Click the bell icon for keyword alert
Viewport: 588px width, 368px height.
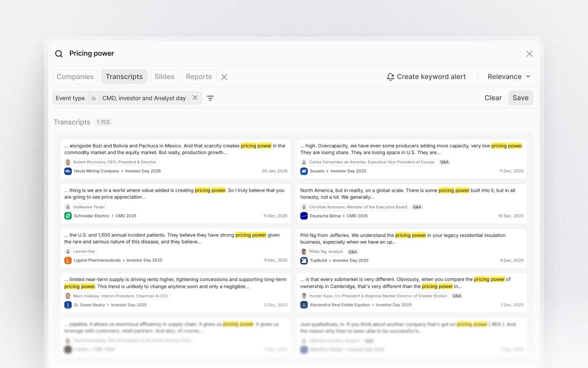point(390,77)
